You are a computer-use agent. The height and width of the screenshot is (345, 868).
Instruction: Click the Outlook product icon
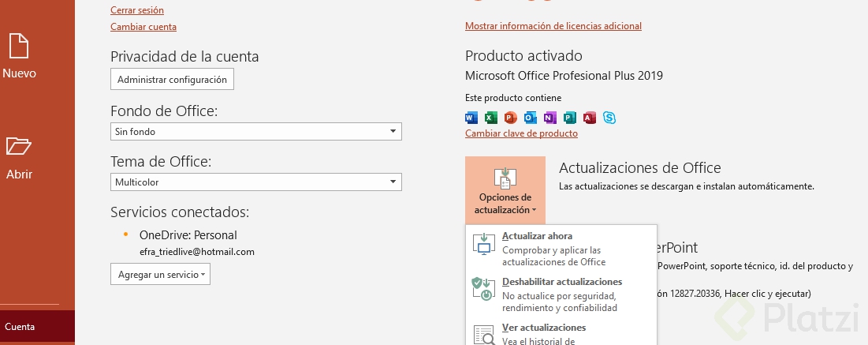[530, 118]
